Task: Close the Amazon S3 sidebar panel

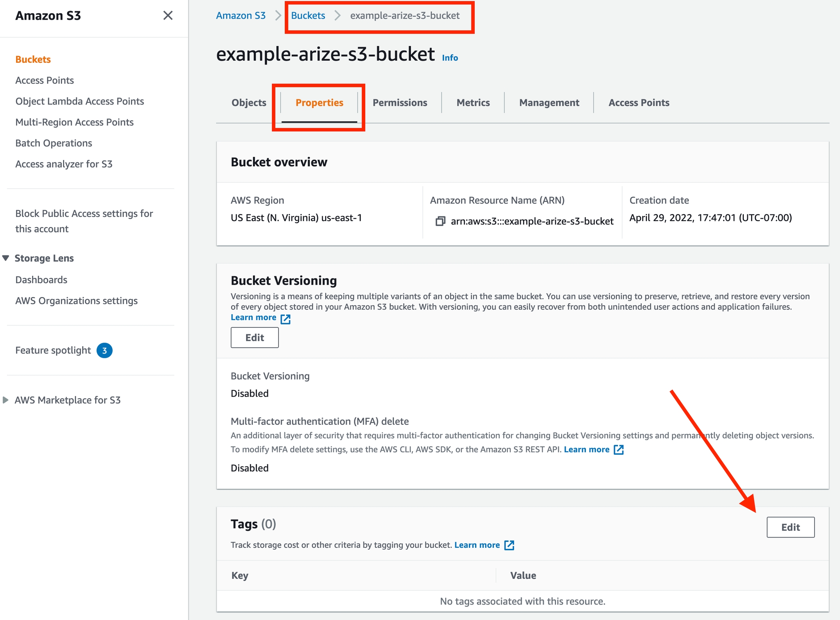Action: pos(168,15)
